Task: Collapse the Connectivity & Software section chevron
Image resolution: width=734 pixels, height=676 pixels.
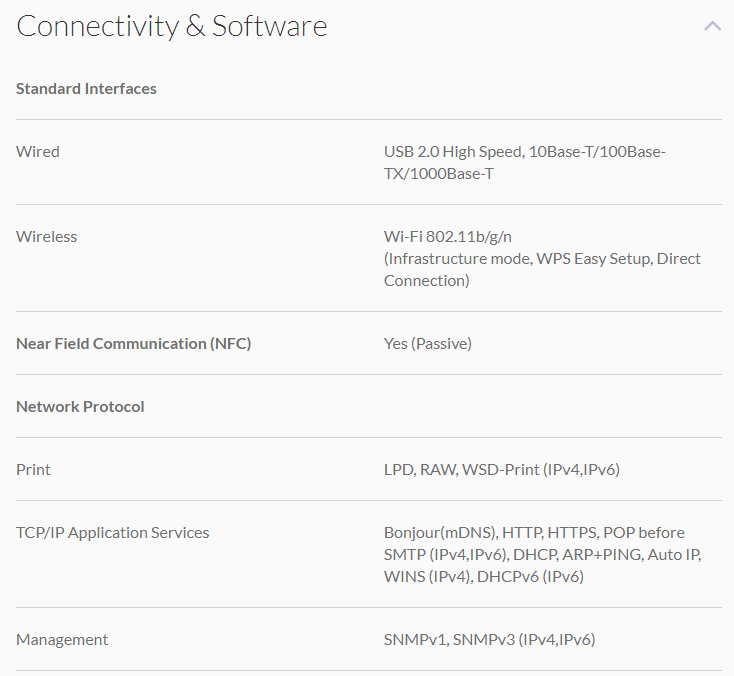Action: 712,26
